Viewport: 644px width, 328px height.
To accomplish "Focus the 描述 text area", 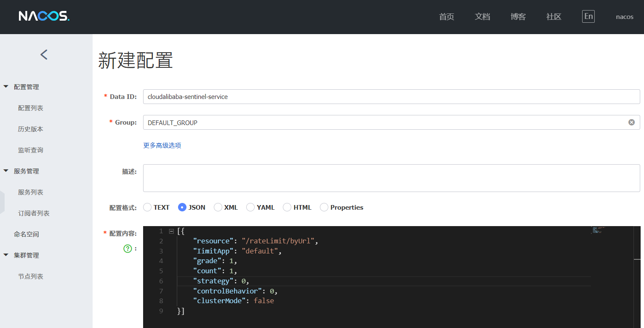I will pos(391,178).
